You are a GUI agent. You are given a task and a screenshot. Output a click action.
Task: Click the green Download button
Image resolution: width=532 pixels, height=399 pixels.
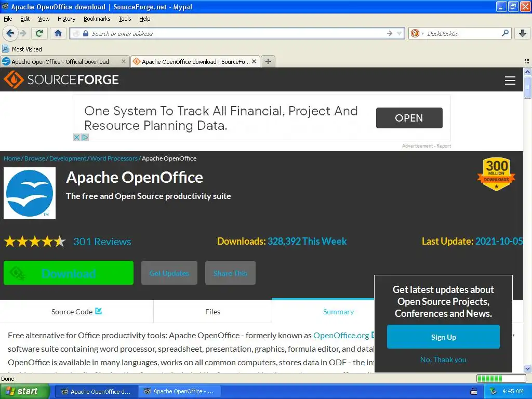(69, 273)
